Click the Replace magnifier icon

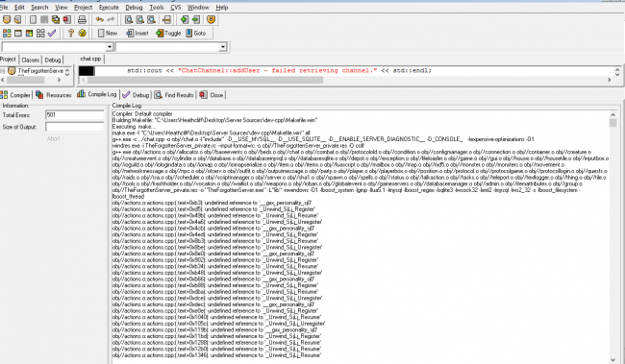click(x=140, y=19)
